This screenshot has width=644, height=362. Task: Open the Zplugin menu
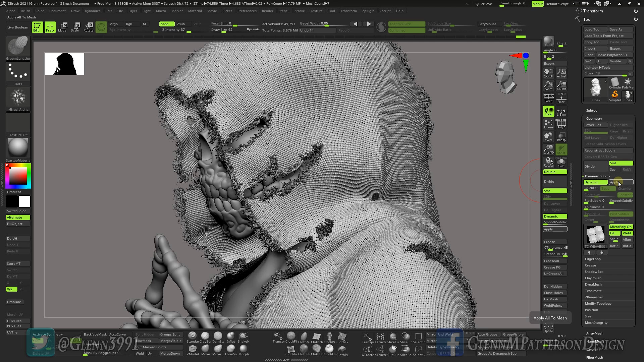(x=368, y=11)
